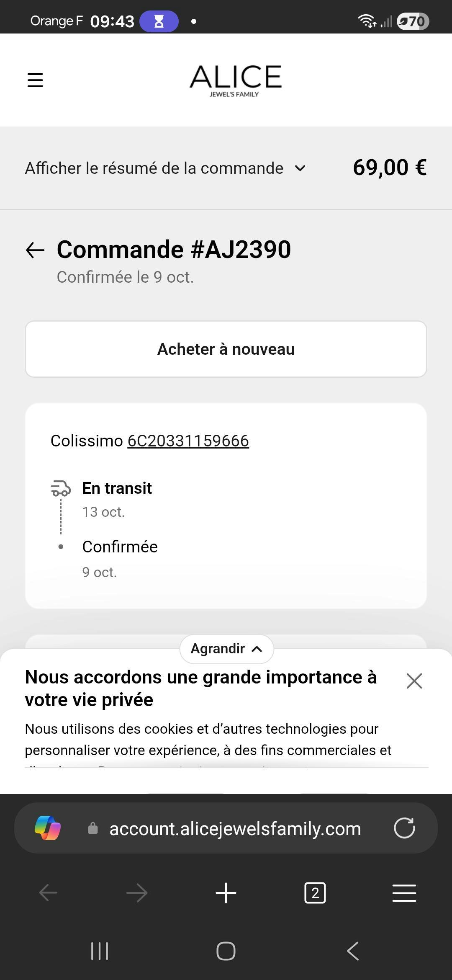Navigate forward with browser forward arrow
Screen dimensions: 452x980
click(x=137, y=893)
